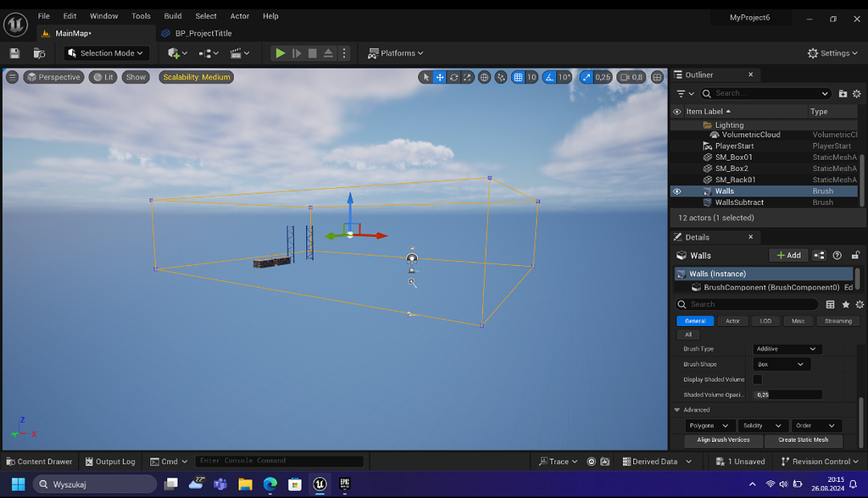Open the Build menu
Screen dimensions: 868x498
(x=173, y=15)
